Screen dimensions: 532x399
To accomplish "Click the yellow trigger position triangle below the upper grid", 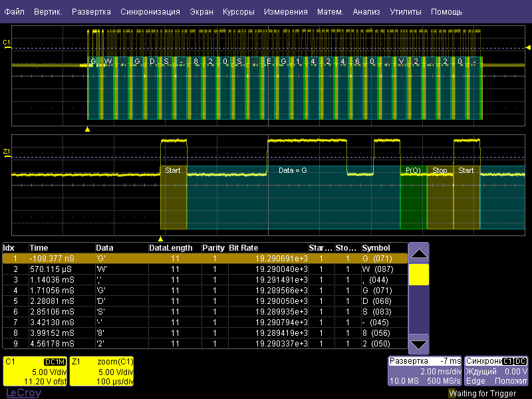I will pyautogui.click(x=88, y=128).
